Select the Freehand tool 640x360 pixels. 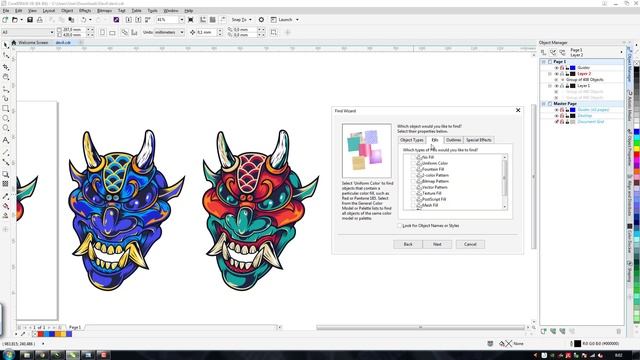(x=6, y=88)
